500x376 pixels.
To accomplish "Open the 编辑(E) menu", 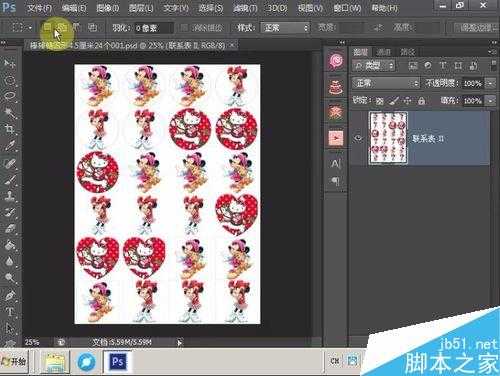I will point(74,8).
